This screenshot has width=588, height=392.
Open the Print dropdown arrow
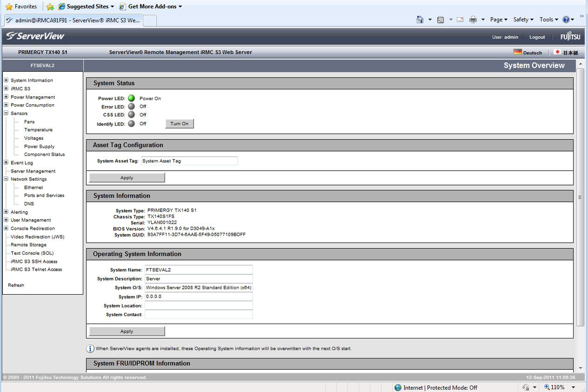(x=483, y=20)
